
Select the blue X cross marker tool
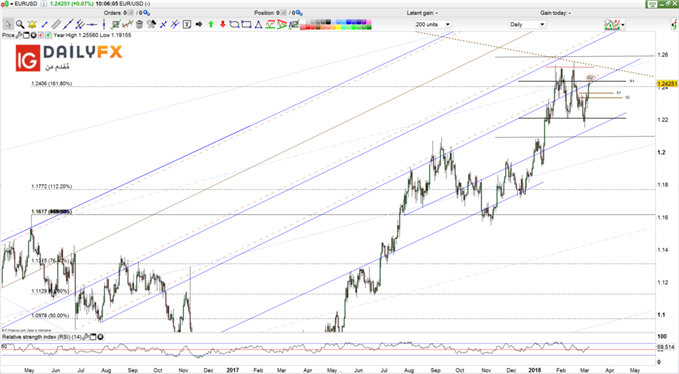click(x=163, y=25)
